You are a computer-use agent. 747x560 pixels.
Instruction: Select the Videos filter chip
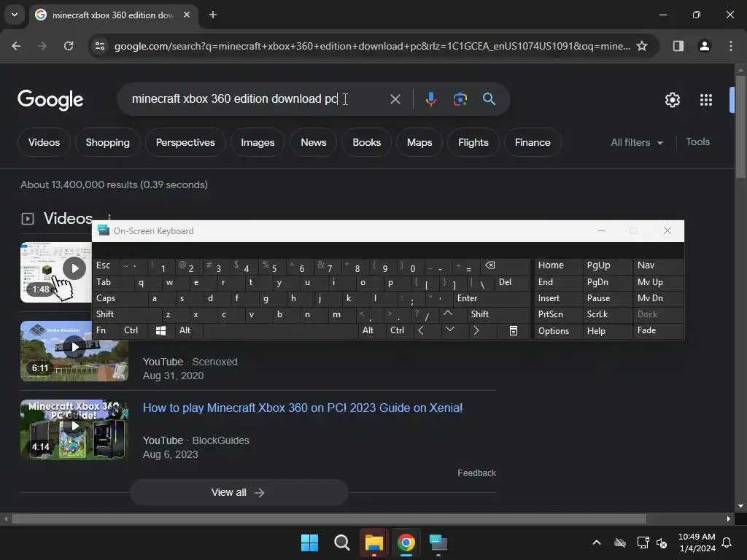click(x=44, y=142)
